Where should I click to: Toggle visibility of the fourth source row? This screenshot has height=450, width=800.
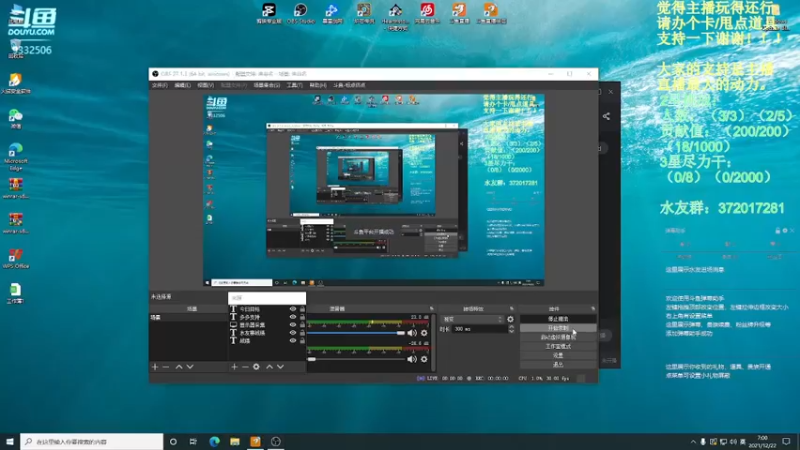tap(293, 333)
